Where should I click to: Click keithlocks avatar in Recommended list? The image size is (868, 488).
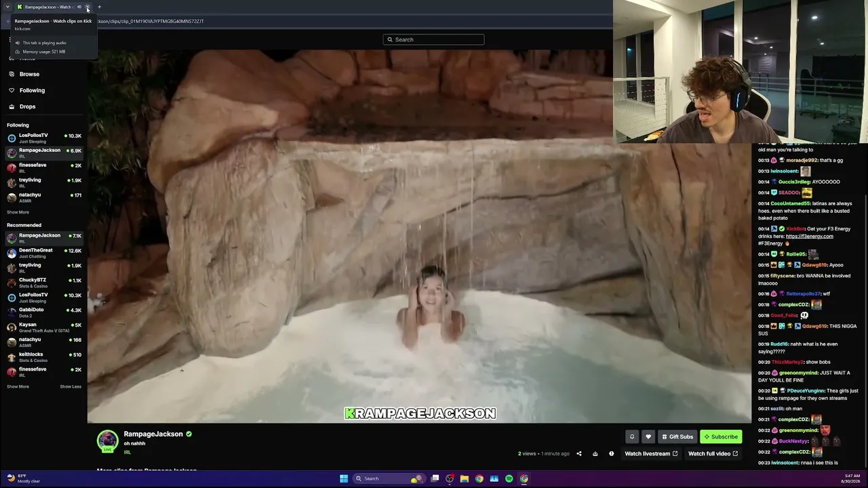pyautogui.click(x=12, y=357)
